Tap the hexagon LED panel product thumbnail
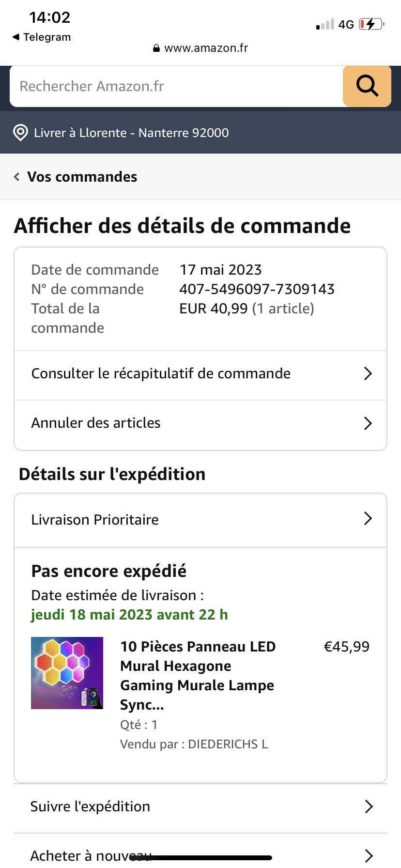 [67, 673]
